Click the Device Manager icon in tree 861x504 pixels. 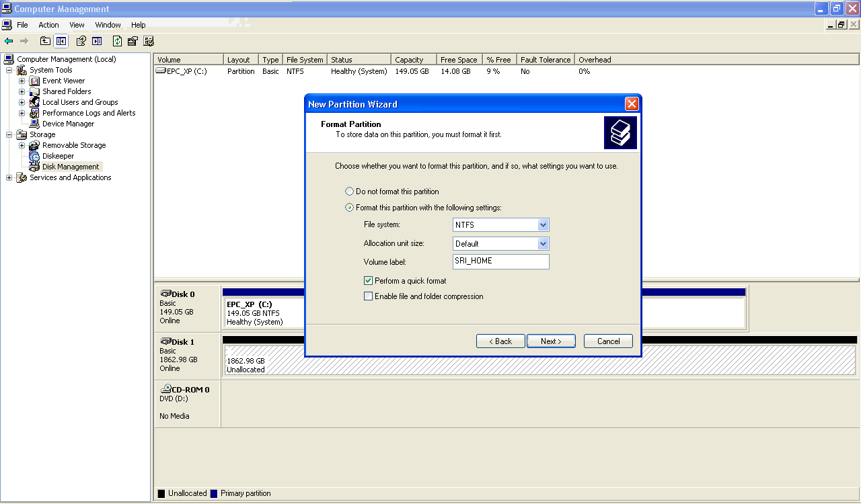coord(34,124)
